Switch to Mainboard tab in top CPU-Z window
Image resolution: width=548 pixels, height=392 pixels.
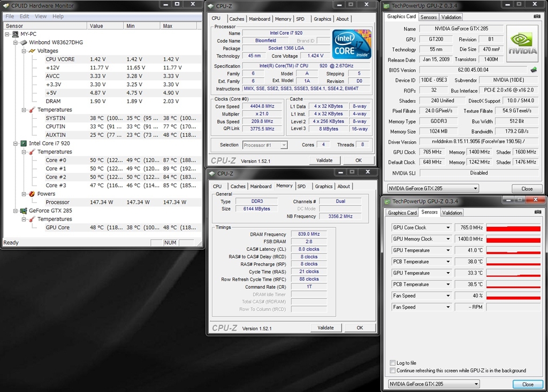(260, 19)
